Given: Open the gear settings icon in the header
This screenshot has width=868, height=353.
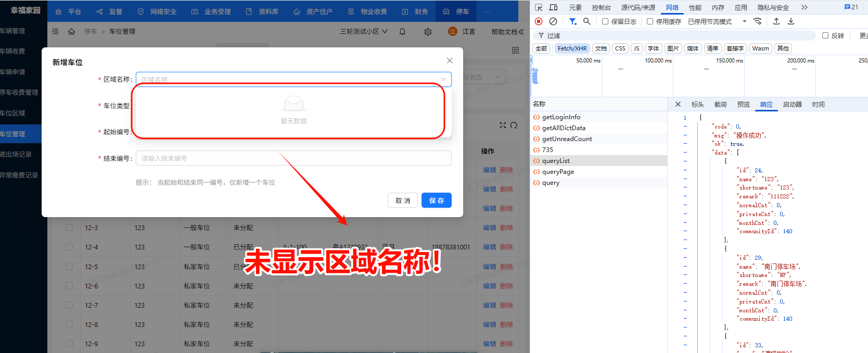Looking at the screenshot, I should pos(428,32).
